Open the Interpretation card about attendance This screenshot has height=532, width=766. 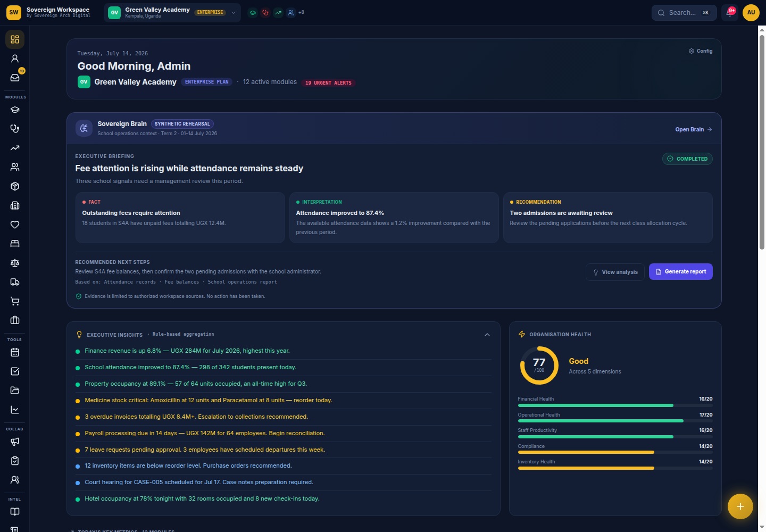coord(394,218)
